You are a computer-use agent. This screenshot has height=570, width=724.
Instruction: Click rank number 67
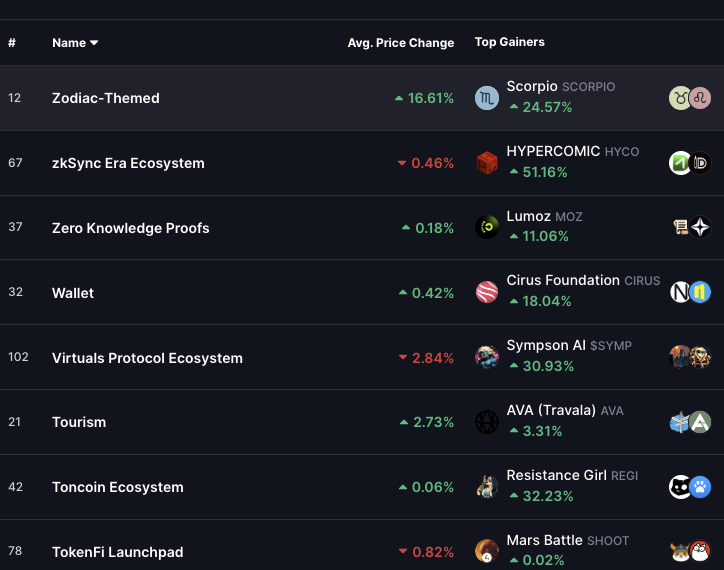[x=15, y=163]
